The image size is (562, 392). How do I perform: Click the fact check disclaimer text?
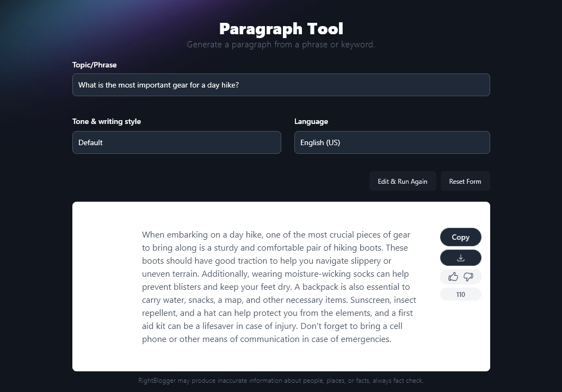[281, 381]
